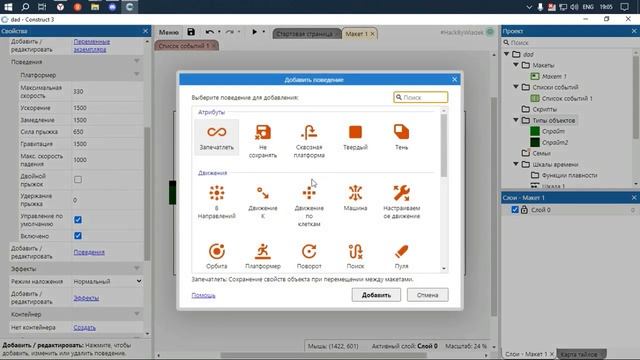Collapse the Платформер section expander
This screenshot has width=640, height=360.
pyautogui.click(x=137, y=75)
